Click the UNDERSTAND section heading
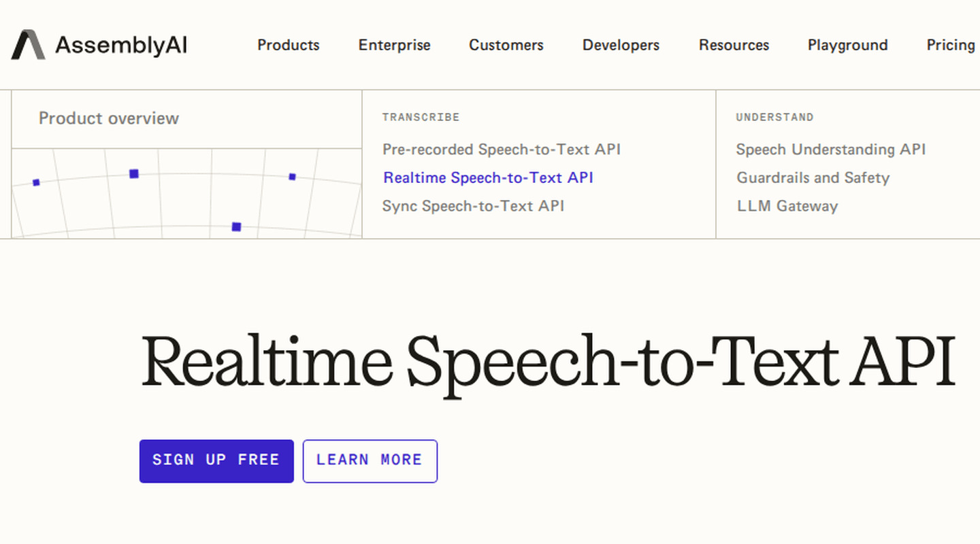The width and height of the screenshot is (980, 544). pyautogui.click(x=774, y=118)
